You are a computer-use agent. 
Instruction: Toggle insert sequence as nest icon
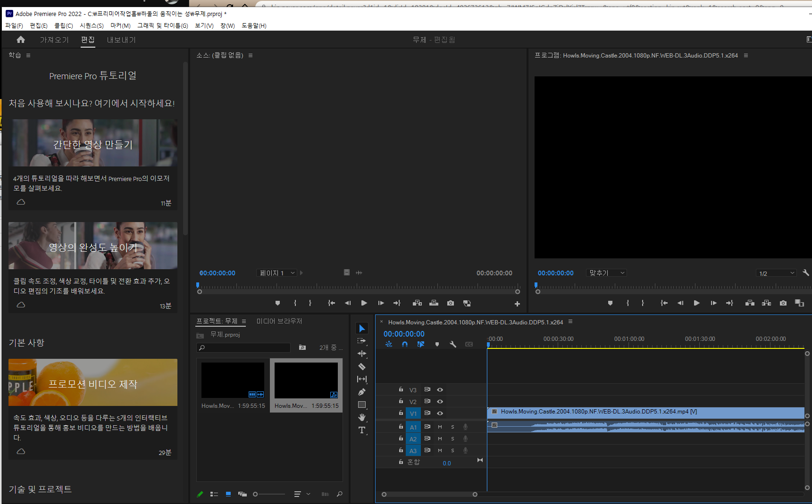click(x=389, y=344)
